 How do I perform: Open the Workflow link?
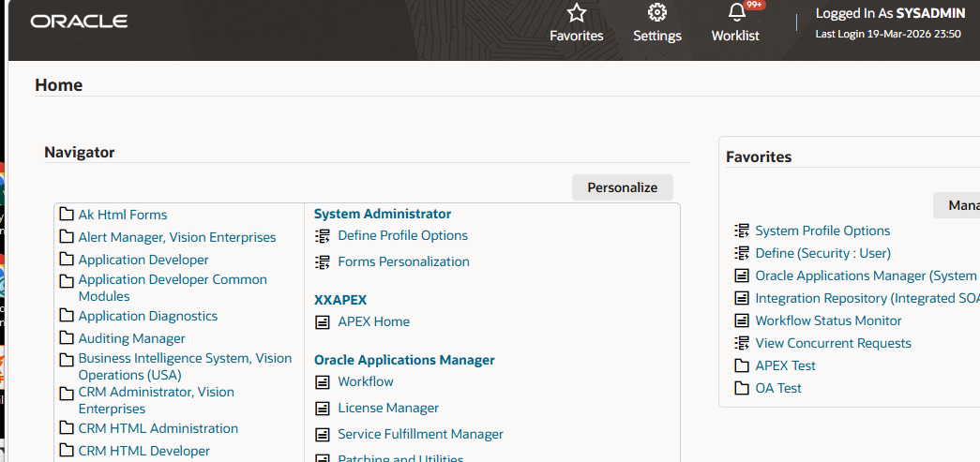click(366, 381)
